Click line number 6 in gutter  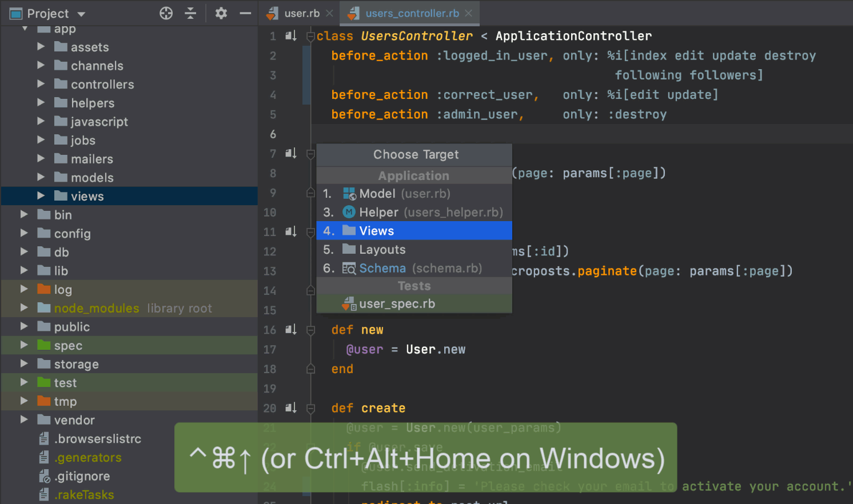point(273,134)
